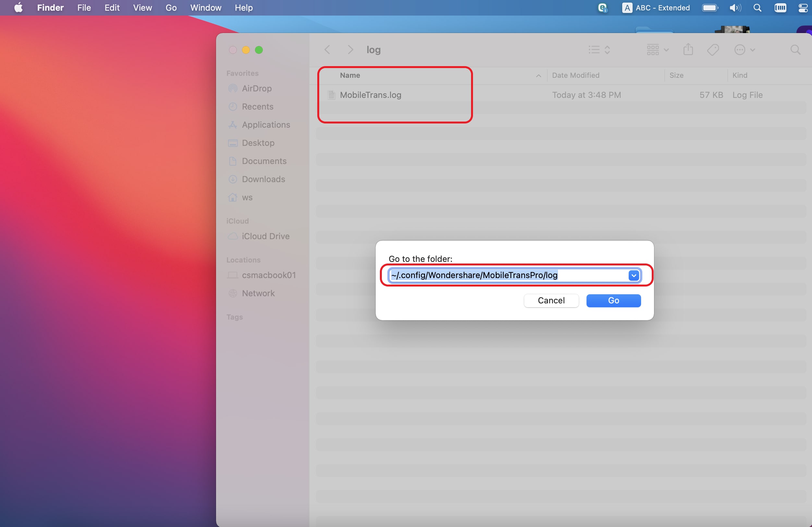Go back in Finder window
The width and height of the screenshot is (812, 527).
(327, 50)
